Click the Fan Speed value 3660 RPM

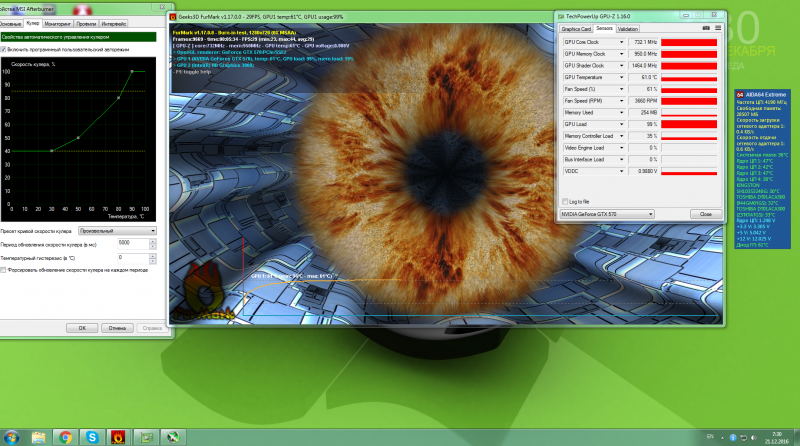[x=643, y=101]
